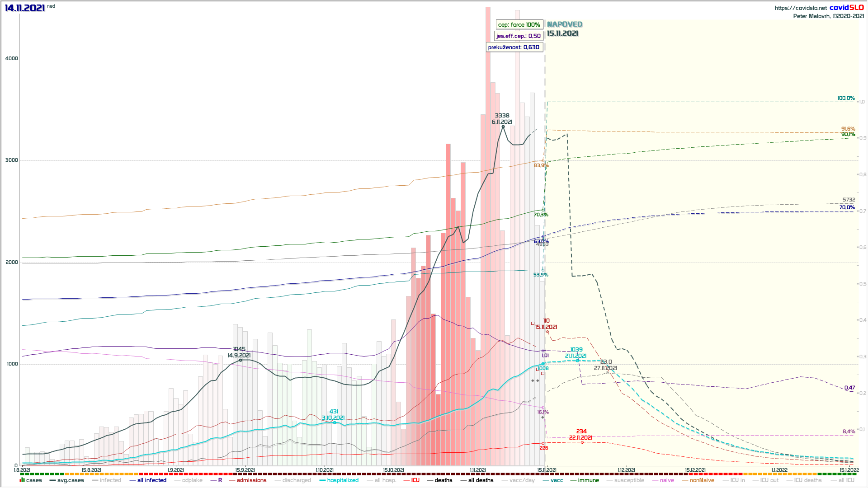Enable the greyed infected series
The width and height of the screenshot is (868, 488).
click(x=110, y=480)
